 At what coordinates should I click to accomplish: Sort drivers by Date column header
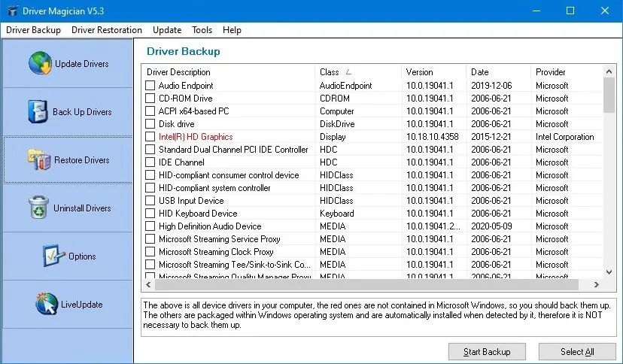tap(479, 72)
